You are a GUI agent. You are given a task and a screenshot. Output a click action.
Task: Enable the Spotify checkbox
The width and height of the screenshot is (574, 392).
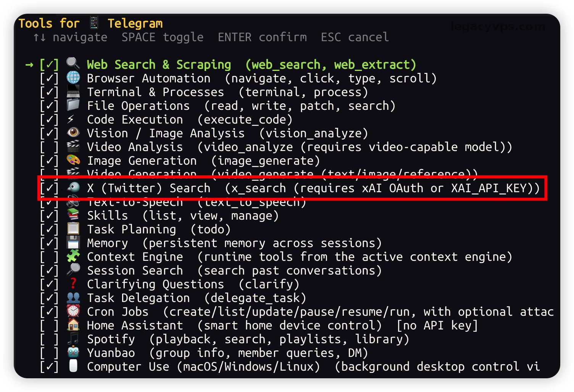(x=49, y=339)
